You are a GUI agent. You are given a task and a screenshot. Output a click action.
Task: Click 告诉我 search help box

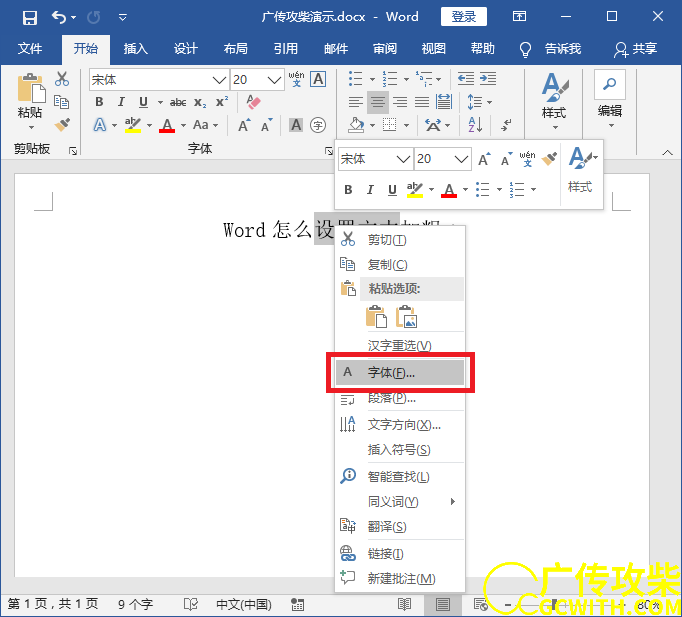click(563, 48)
